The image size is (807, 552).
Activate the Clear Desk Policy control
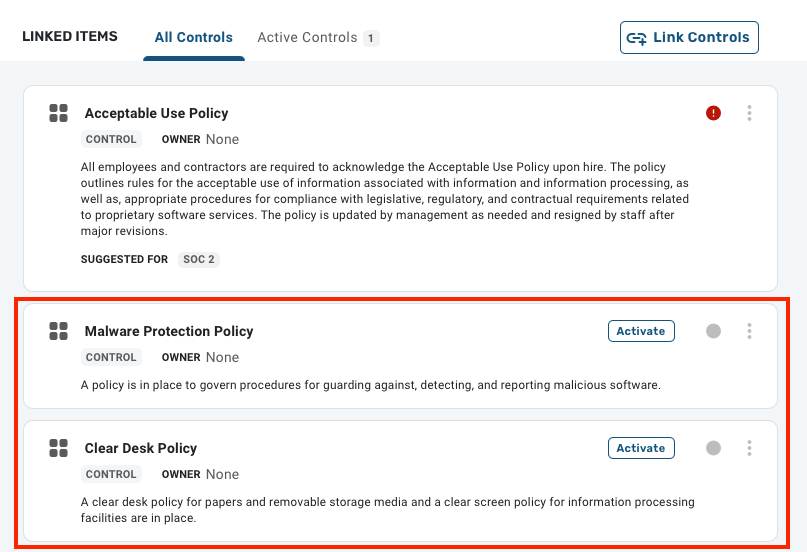tap(641, 448)
